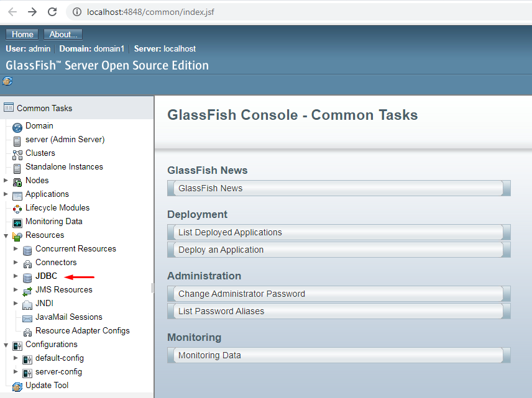532x398 pixels.
Task: Open the About dialog
Action: click(x=63, y=34)
